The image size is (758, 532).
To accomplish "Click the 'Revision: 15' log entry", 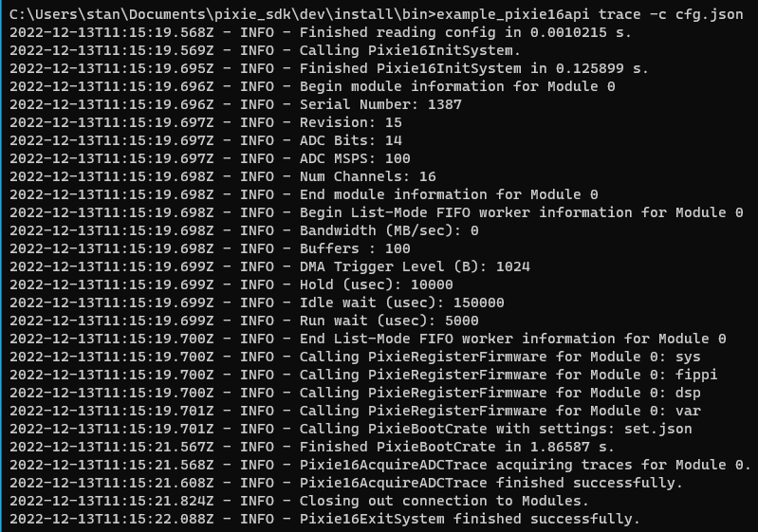I will point(206,122).
